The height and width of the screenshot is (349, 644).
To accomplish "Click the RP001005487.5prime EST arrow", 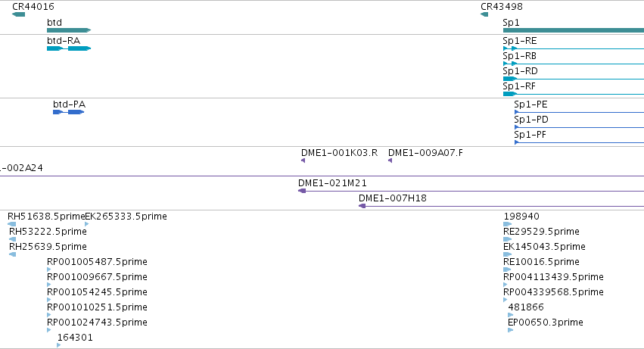I will click(x=49, y=270).
